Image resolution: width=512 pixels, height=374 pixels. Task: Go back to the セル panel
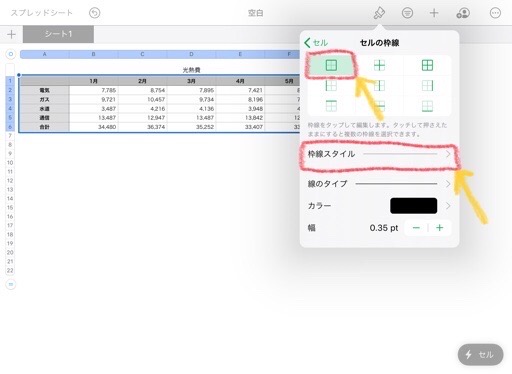pyautogui.click(x=316, y=43)
